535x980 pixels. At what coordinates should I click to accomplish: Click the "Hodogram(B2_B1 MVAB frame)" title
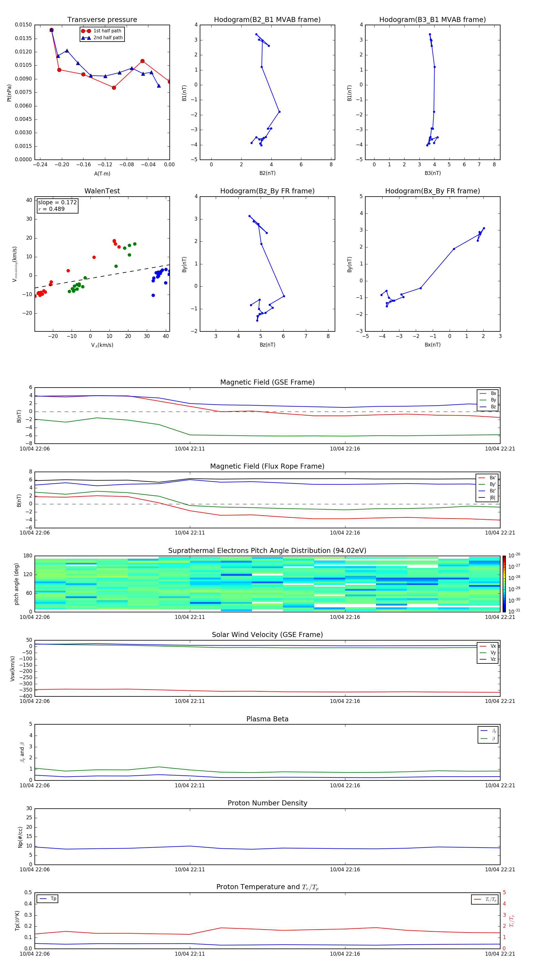tap(267, 20)
